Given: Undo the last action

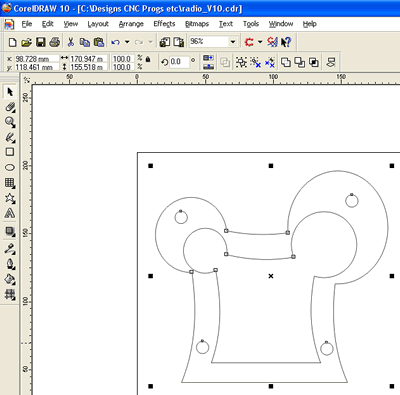Looking at the screenshot, I should click(116, 42).
